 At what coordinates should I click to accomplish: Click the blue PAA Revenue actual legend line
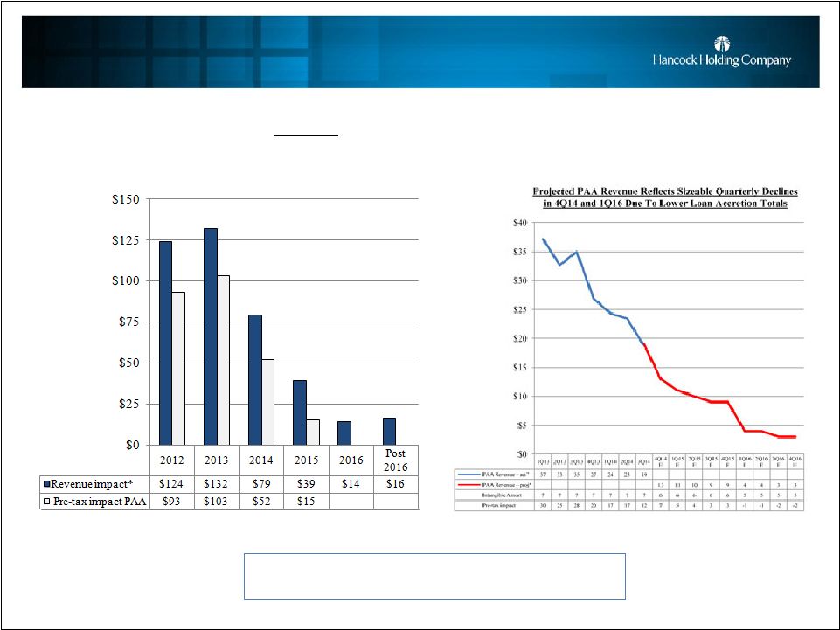coord(474,472)
